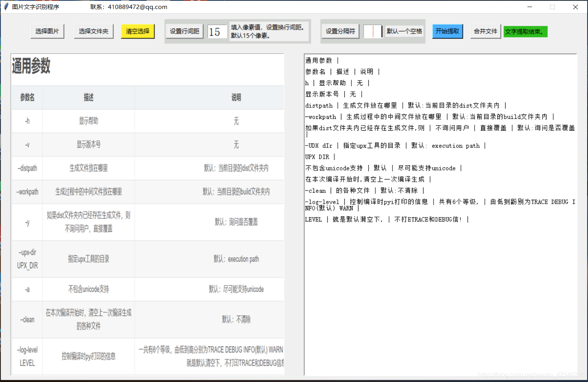Click output line starting 在本次编译开始时
Image resolution: width=588 pixels, height=382 pixels.
[368, 179]
